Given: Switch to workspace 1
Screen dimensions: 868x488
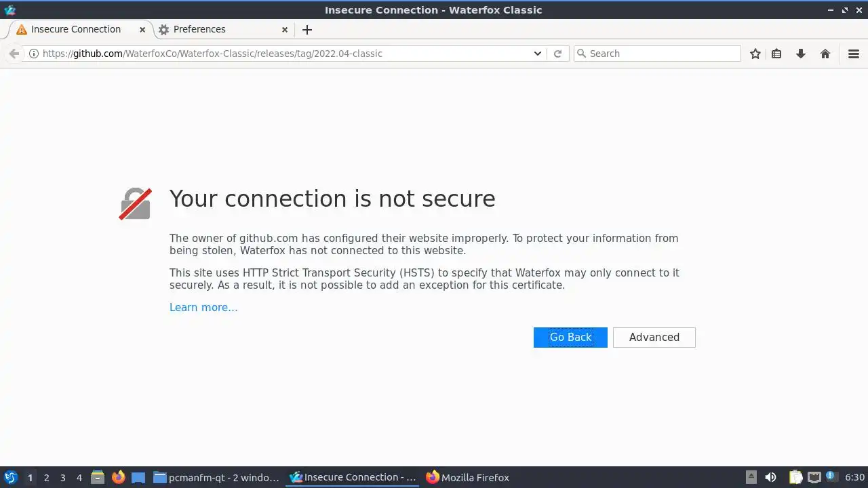Looking at the screenshot, I should (30, 478).
